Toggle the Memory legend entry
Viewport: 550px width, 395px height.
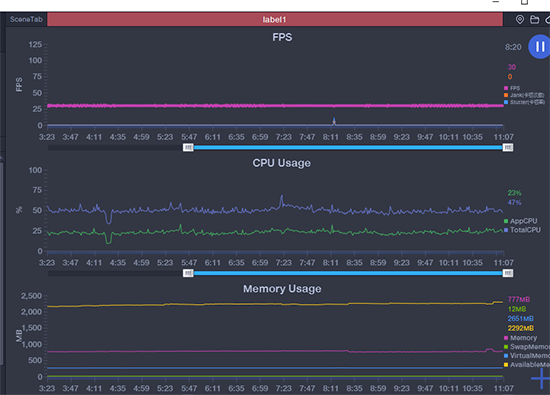[x=520, y=338]
